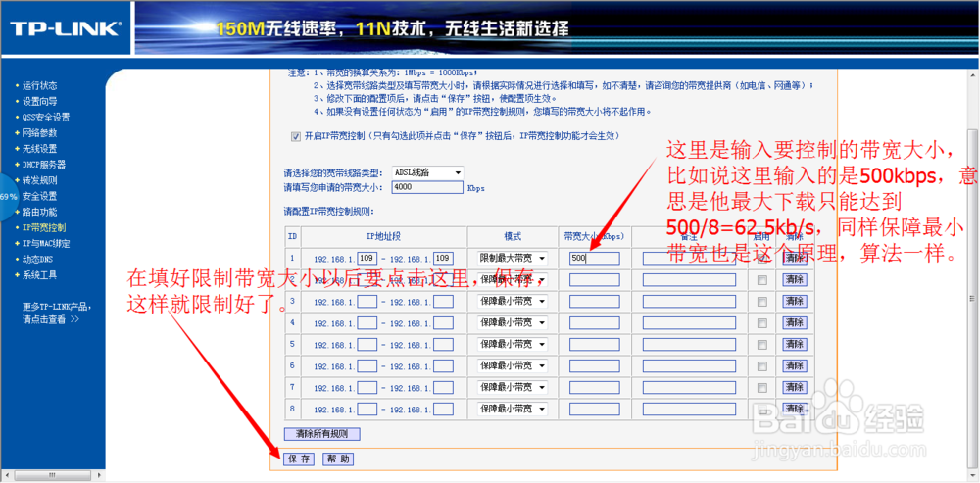Screen dimensions: 980x483
Task: Open 路由功能 in the sidebar
Action: pos(39,212)
